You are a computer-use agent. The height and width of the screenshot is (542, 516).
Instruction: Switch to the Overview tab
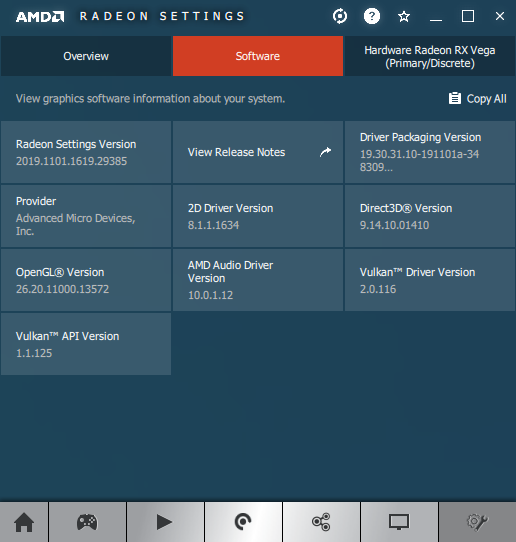[x=86, y=56]
